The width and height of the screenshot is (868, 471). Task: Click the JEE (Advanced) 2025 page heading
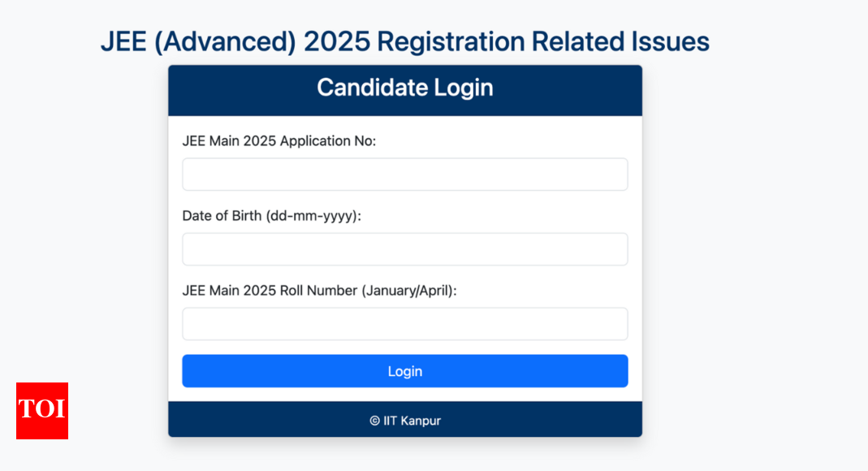[x=405, y=41]
